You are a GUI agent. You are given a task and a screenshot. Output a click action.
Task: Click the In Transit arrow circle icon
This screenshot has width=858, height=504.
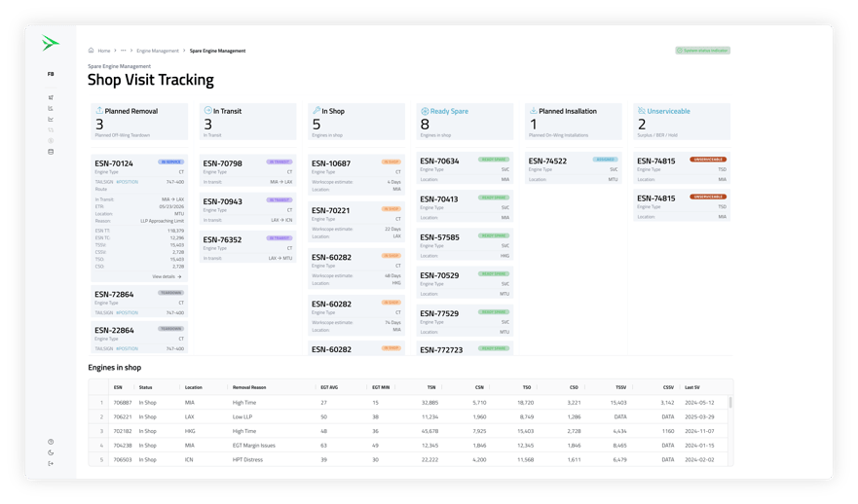pos(207,110)
